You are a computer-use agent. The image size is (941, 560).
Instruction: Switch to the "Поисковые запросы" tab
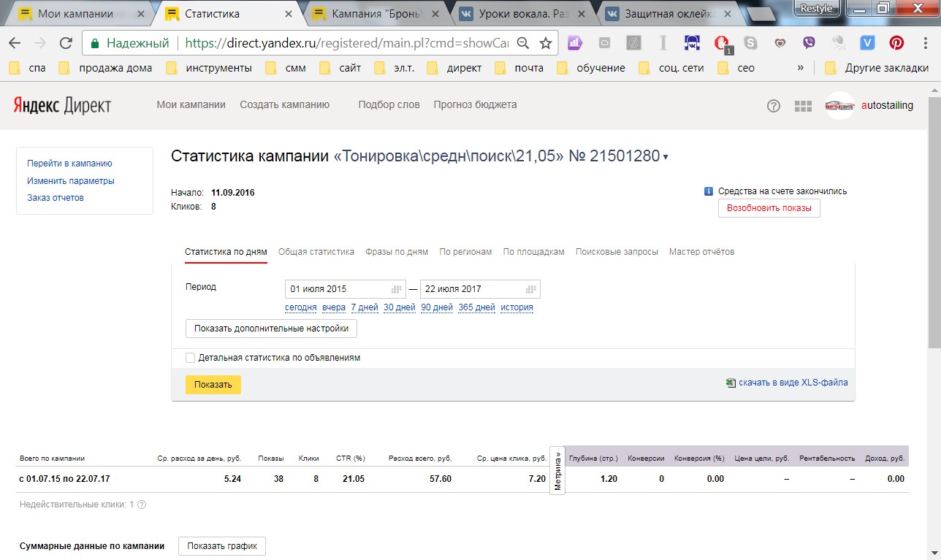[617, 252]
